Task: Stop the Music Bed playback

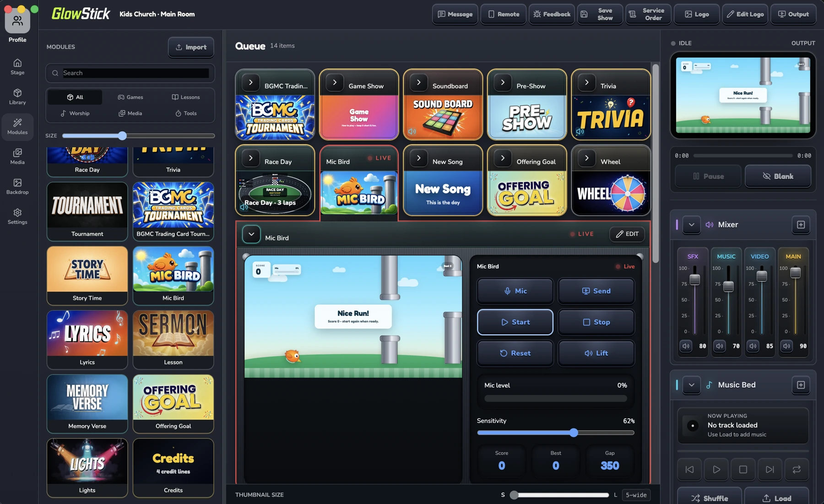Action: pos(743,469)
